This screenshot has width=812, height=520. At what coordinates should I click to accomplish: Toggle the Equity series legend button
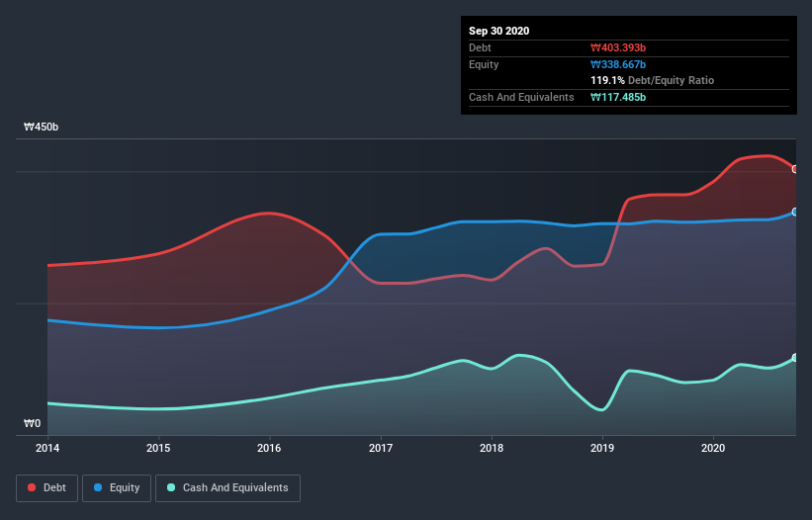click(x=117, y=488)
